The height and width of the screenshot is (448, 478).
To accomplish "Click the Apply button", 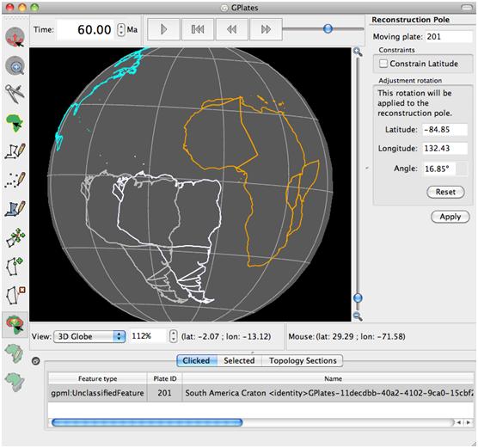I will [x=450, y=217].
